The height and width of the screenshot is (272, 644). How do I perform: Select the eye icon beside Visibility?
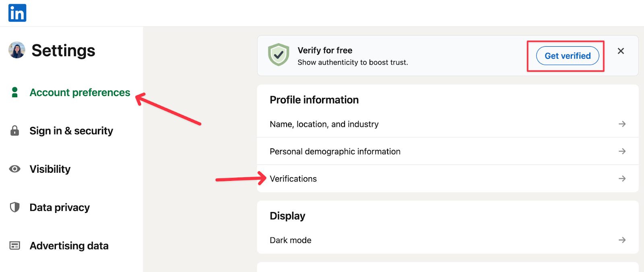pyautogui.click(x=14, y=169)
